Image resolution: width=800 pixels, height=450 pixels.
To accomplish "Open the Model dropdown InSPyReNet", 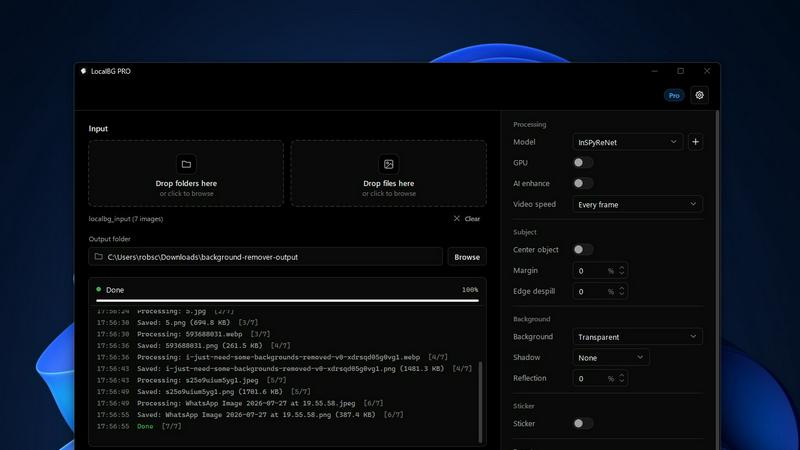I will pyautogui.click(x=628, y=142).
